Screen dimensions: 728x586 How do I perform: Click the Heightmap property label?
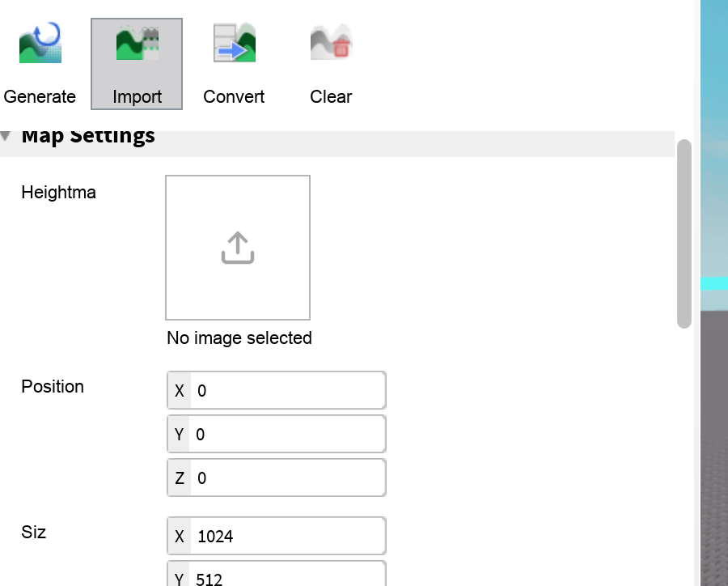click(58, 193)
